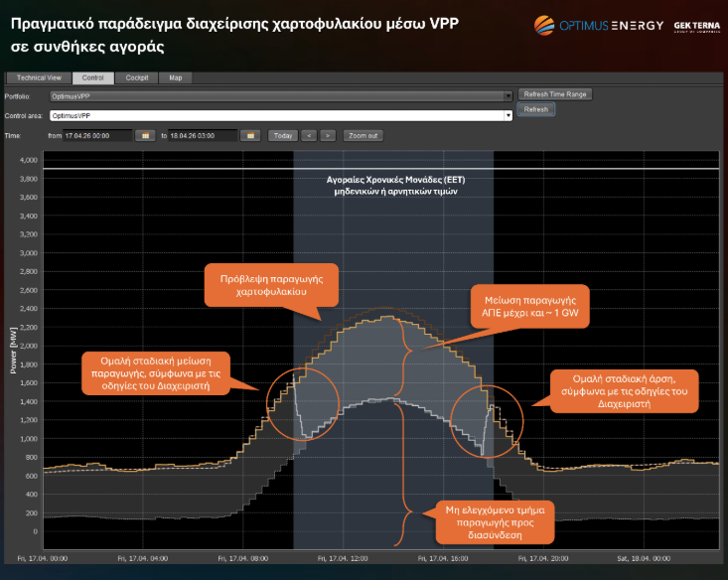Image resolution: width=728 pixels, height=580 pixels.
Task: Click the 'Sat, 18.04. 00:00' time label
Action: click(644, 558)
